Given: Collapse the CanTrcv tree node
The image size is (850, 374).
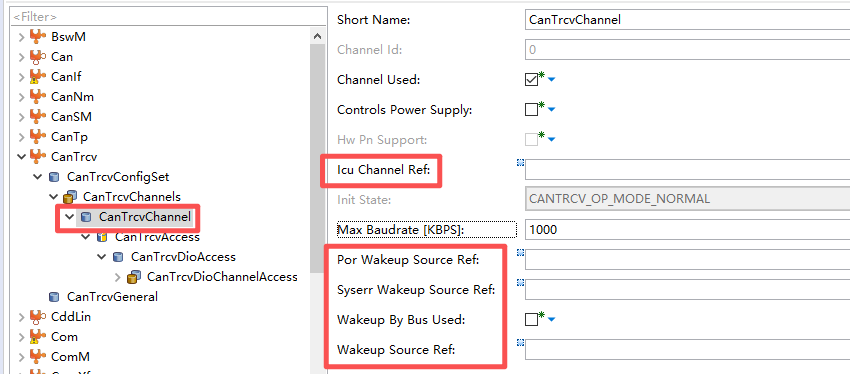Looking at the screenshot, I should coord(21,157).
